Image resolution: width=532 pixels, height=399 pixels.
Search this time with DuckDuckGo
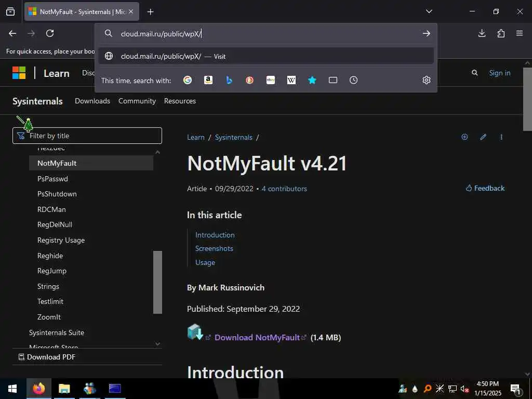pyautogui.click(x=250, y=80)
